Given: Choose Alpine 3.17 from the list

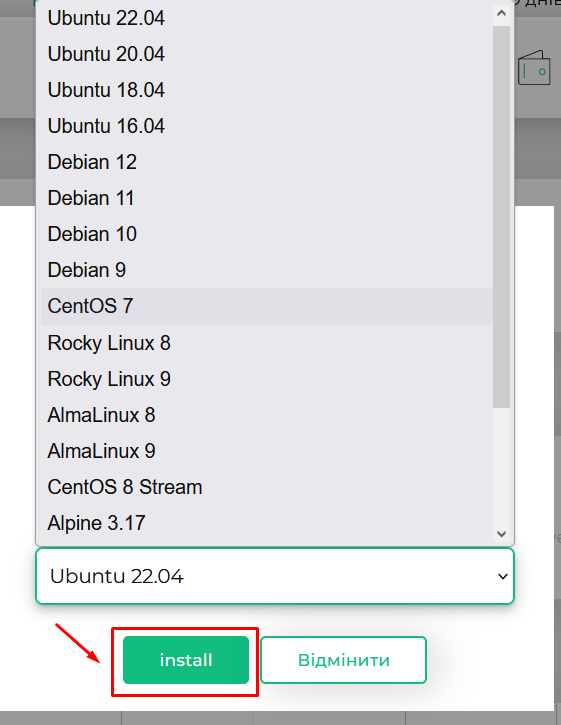Looking at the screenshot, I should [x=267, y=523].
